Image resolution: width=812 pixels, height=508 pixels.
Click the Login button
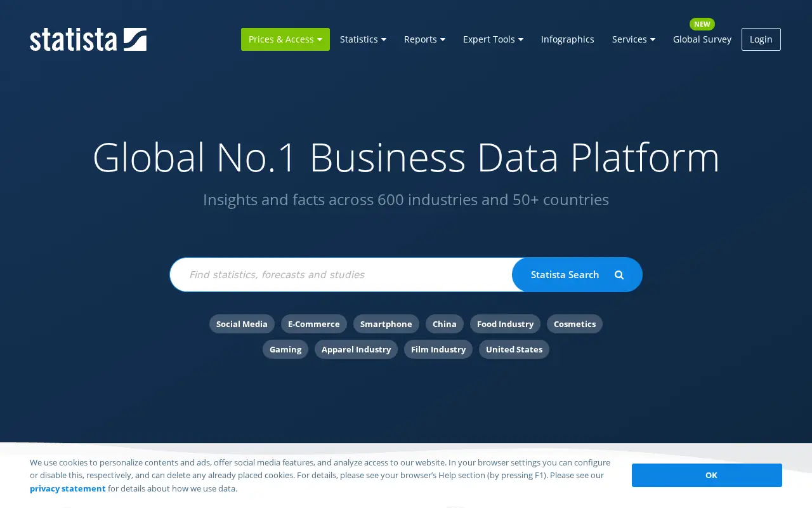click(761, 39)
